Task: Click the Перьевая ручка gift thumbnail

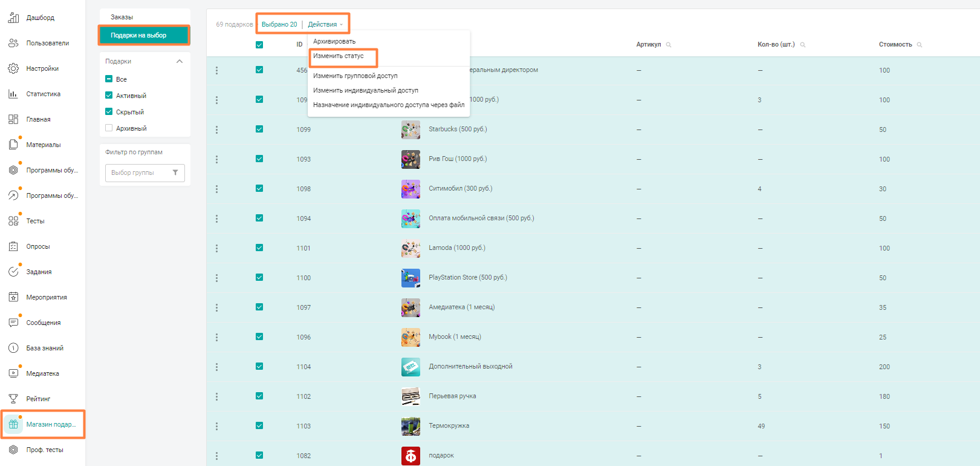Action: 410,396
